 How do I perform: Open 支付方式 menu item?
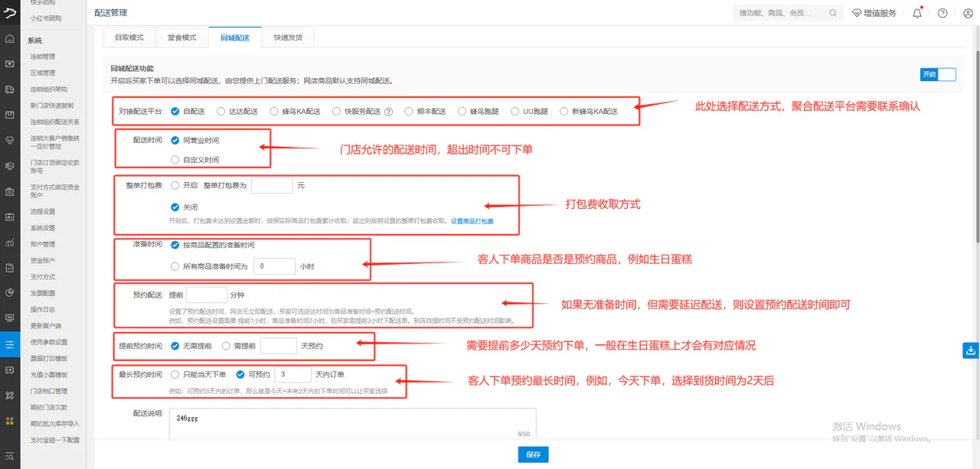pyautogui.click(x=43, y=277)
